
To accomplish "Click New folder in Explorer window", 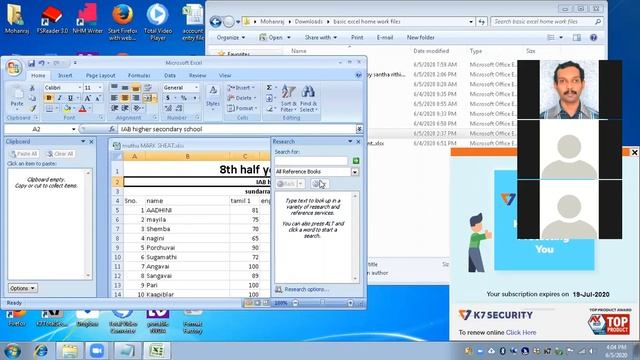I will click(x=420, y=38).
